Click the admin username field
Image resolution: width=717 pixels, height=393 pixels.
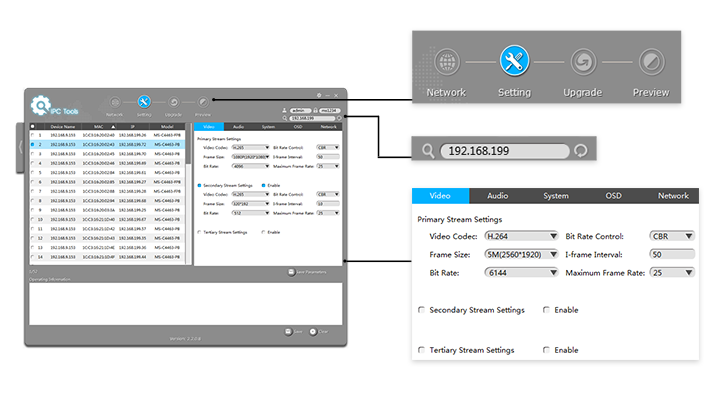click(300, 110)
